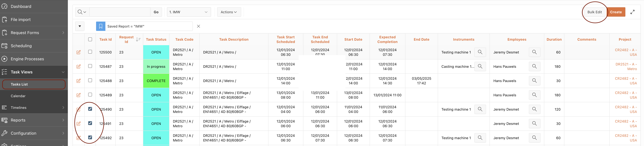Check the box for task 125487
This screenshot has height=146, width=644.
[90, 66]
